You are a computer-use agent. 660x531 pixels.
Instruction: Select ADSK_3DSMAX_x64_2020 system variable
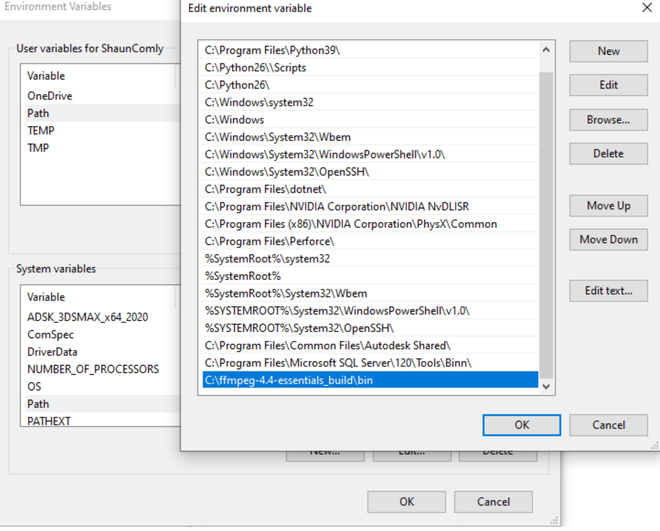coord(103,317)
